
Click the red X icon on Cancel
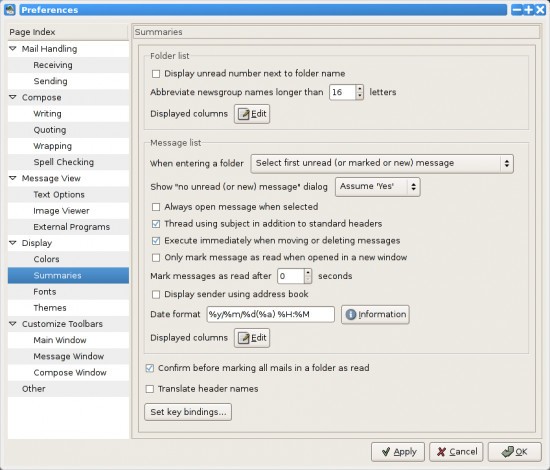pos(441,452)
